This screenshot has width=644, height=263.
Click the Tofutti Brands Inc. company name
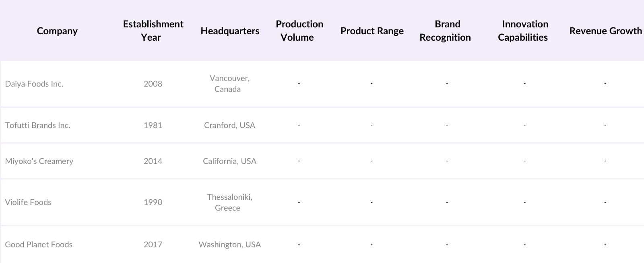[38, 125]
